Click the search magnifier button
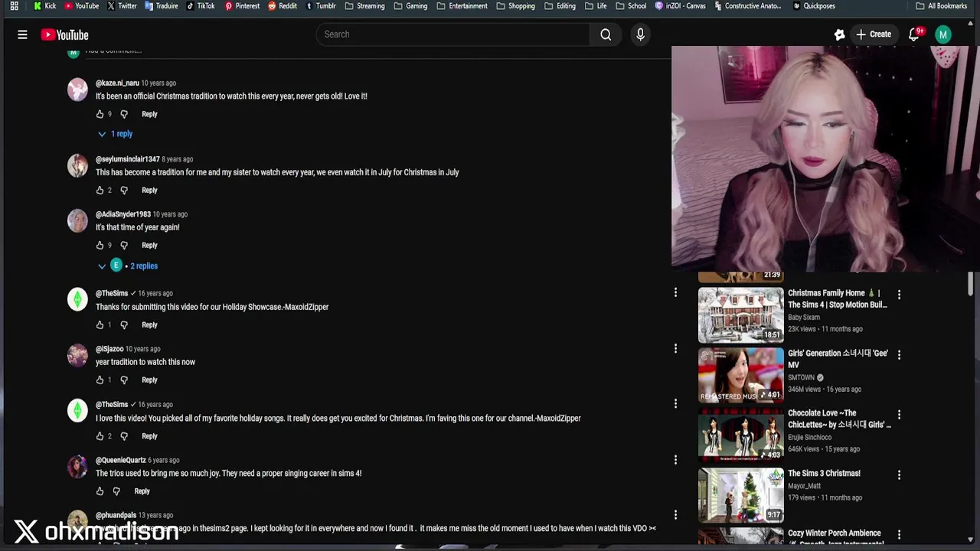Viewport: 980px width, 551px height. pyautogui.click(x=606, y=34)
